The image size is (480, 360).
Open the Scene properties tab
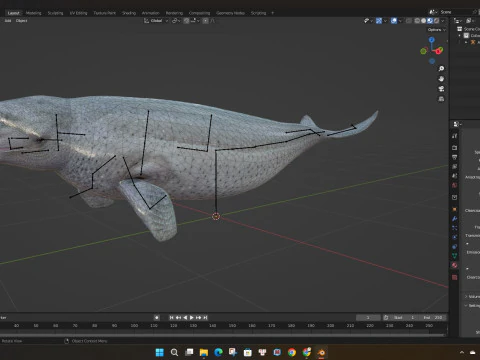(454, 175)
